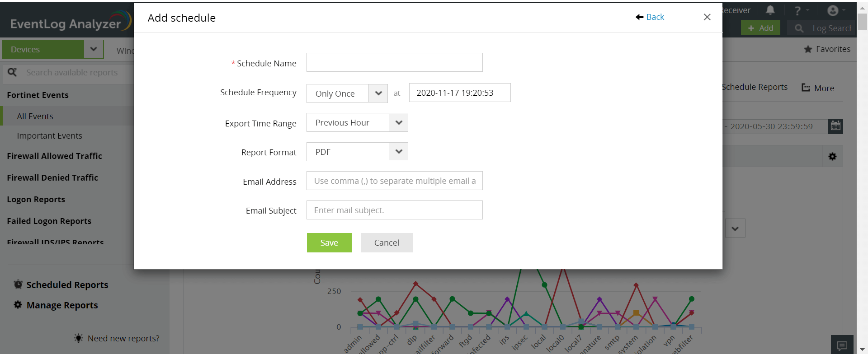The image size is (868, 354).
Task: Open Favorites star
Action: click(x=827, y=49)
